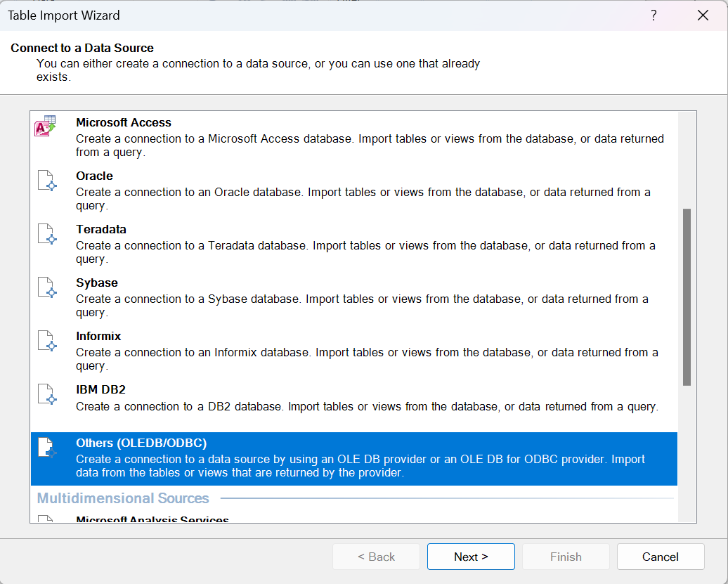
Task: Click the OLE DB provider description text
Action: click(360, 466)
